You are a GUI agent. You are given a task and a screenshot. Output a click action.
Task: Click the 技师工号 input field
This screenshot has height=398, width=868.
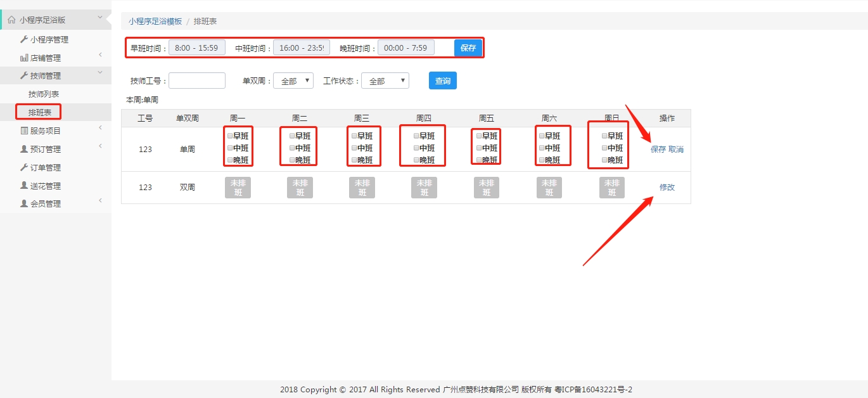pos(197,81)
